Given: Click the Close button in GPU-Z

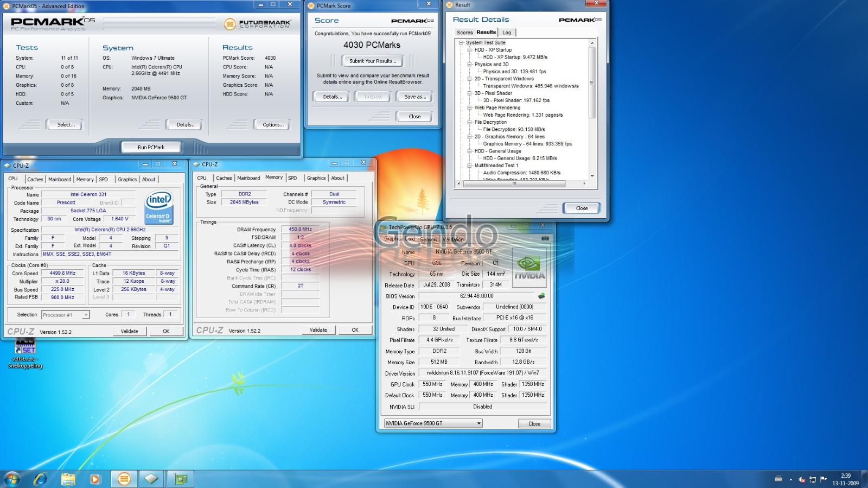Looking at the screenshot, I should [534, 423].
